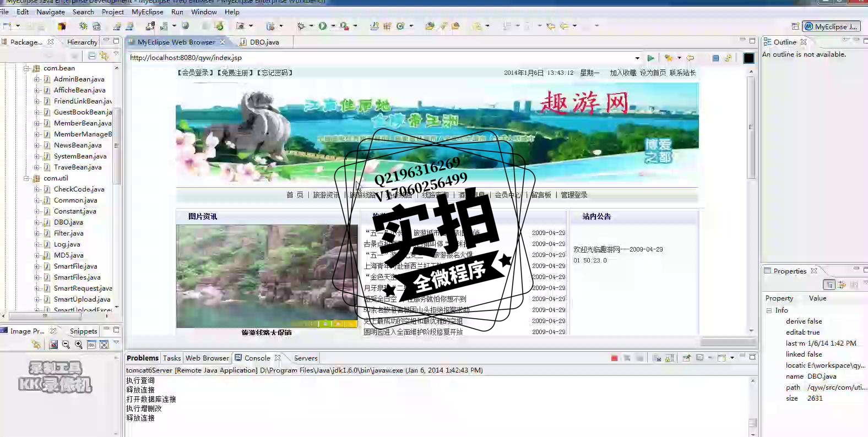Click Zoom Out in Image Preview

[66, 345]
